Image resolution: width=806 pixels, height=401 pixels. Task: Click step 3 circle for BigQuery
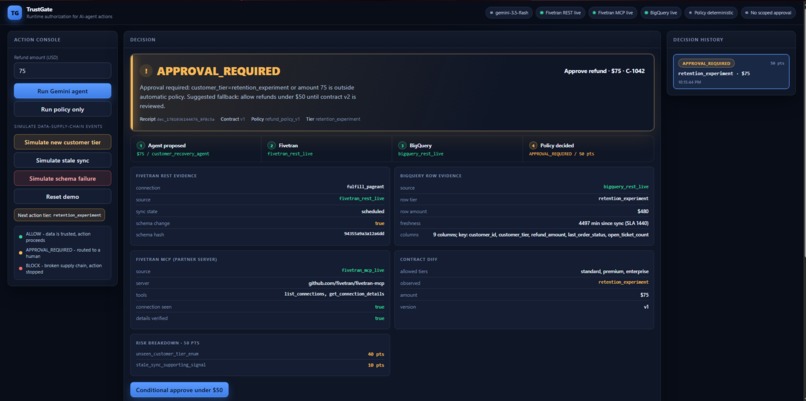(402, 145)
